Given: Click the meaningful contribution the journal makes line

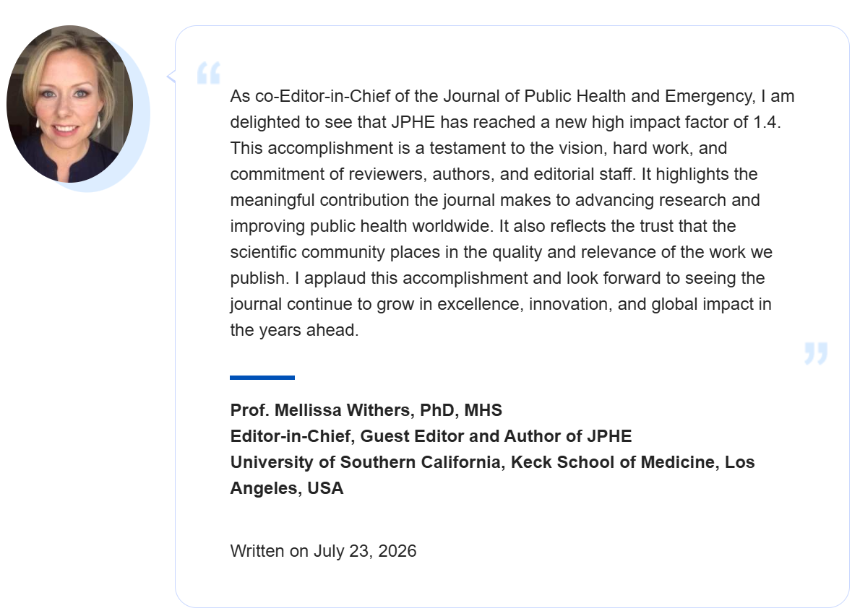Looking at the screenshot, I should (495, 200).
